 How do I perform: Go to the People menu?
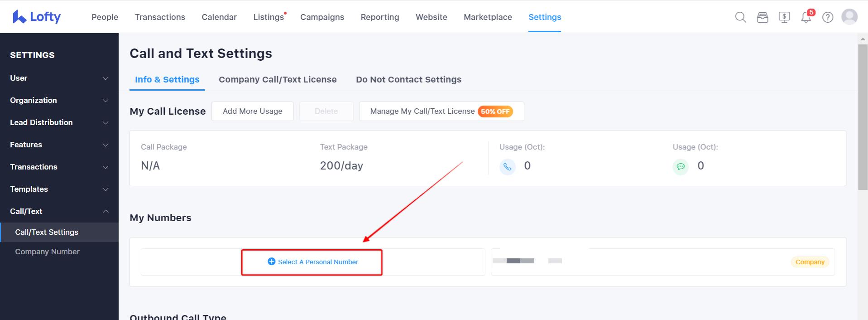coord(105,17)
